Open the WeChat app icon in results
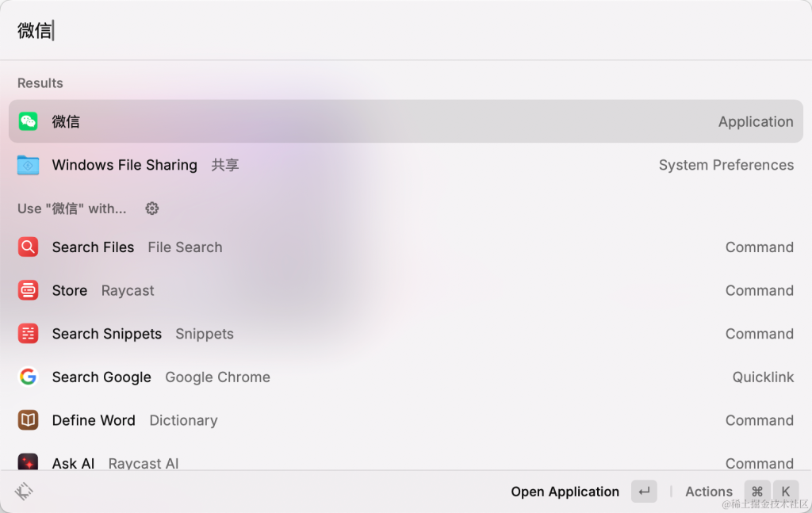812x513 pixels. click(x=28, y=121)
